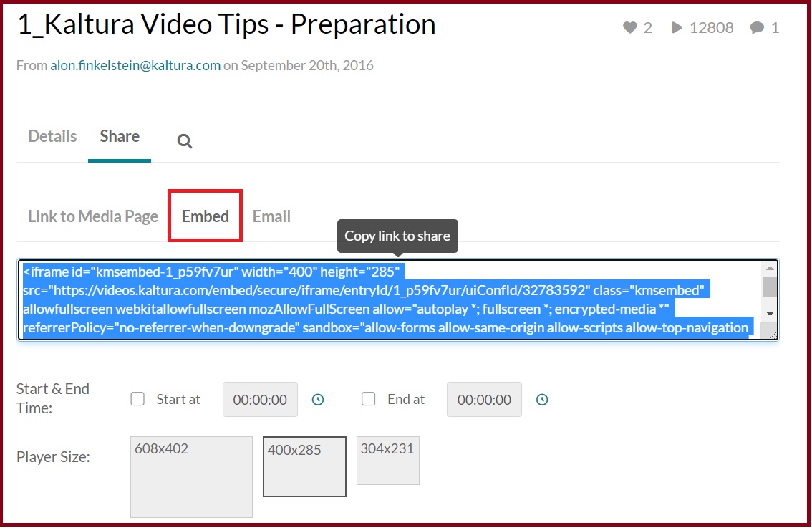Select the 608x402 player size
Screen dimensions: 812x528
pyautogui.click(x=191, y=477)
